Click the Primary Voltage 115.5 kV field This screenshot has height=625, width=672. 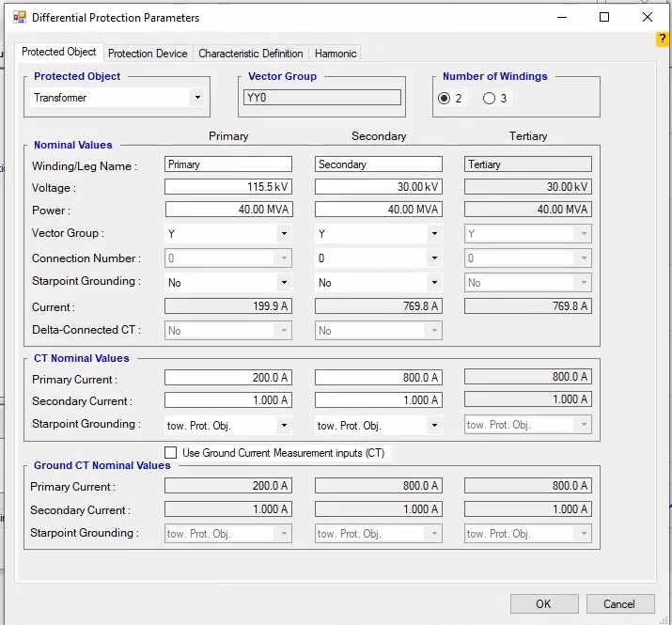(x=228, y=188)
